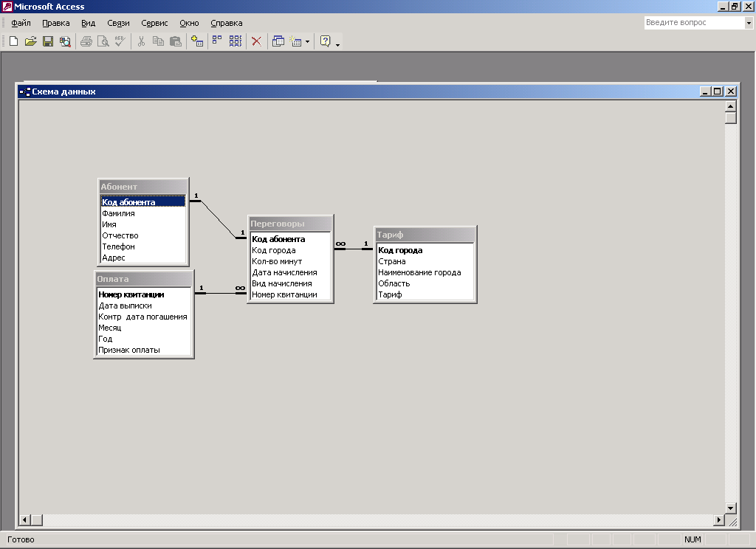Click the Show Table icon

(196, 41)
